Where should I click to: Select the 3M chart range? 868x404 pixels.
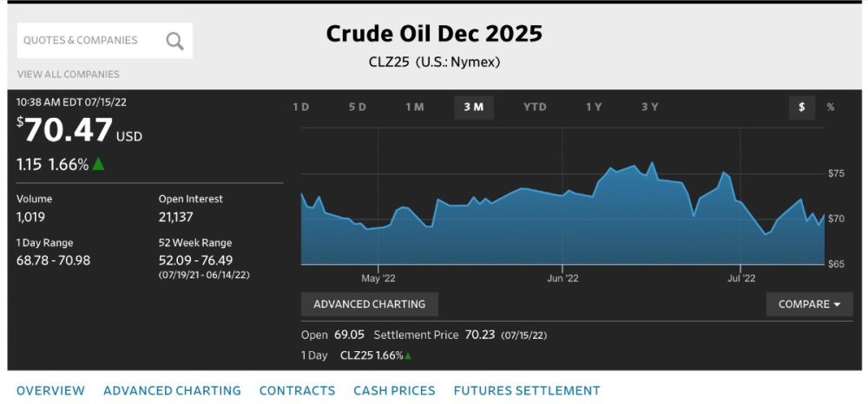click(474, 108)
